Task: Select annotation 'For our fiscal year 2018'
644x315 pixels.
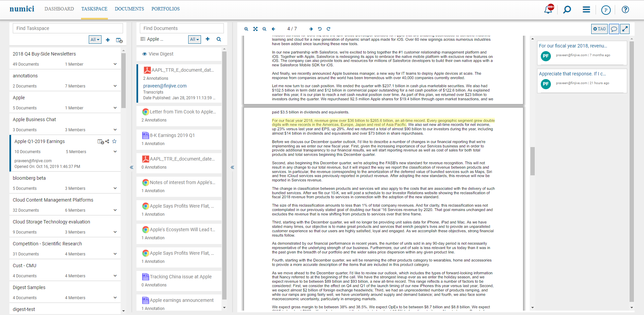Action: coord(582,53)
